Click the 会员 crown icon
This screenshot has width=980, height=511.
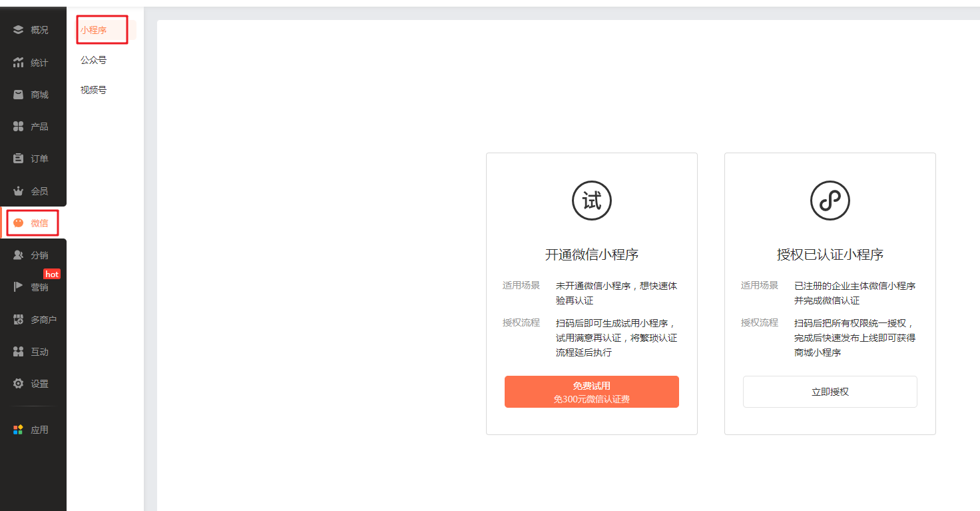point(18,191)
